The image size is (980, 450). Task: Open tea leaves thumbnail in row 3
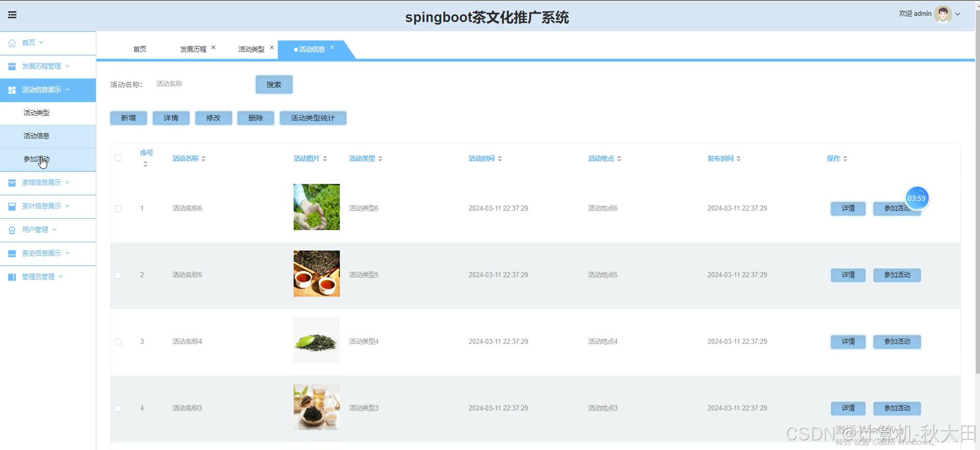(316, 340)
